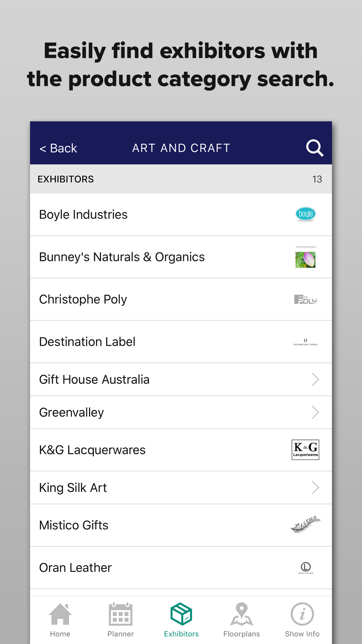Expand Gift House Australia chevron

tap(315, 380)
